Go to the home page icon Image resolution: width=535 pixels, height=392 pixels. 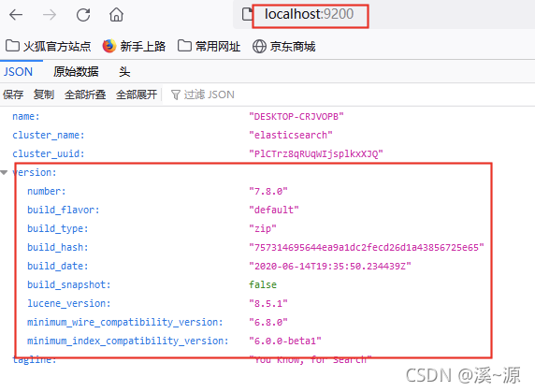116,15
